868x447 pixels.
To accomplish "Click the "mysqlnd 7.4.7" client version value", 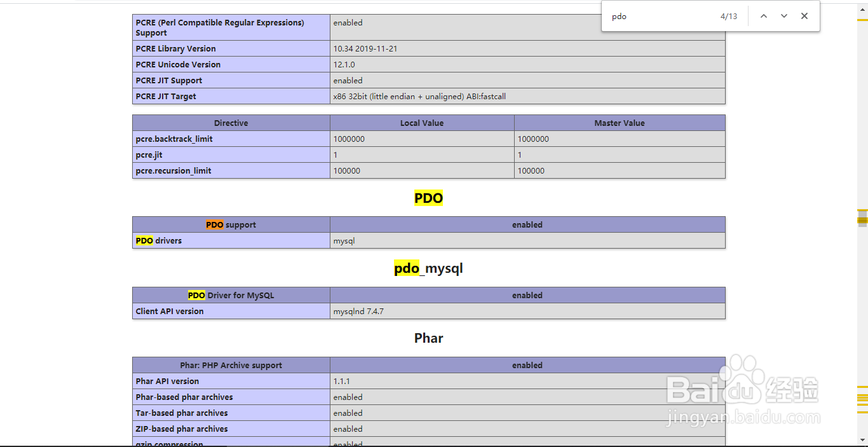I will click(358, 312).
